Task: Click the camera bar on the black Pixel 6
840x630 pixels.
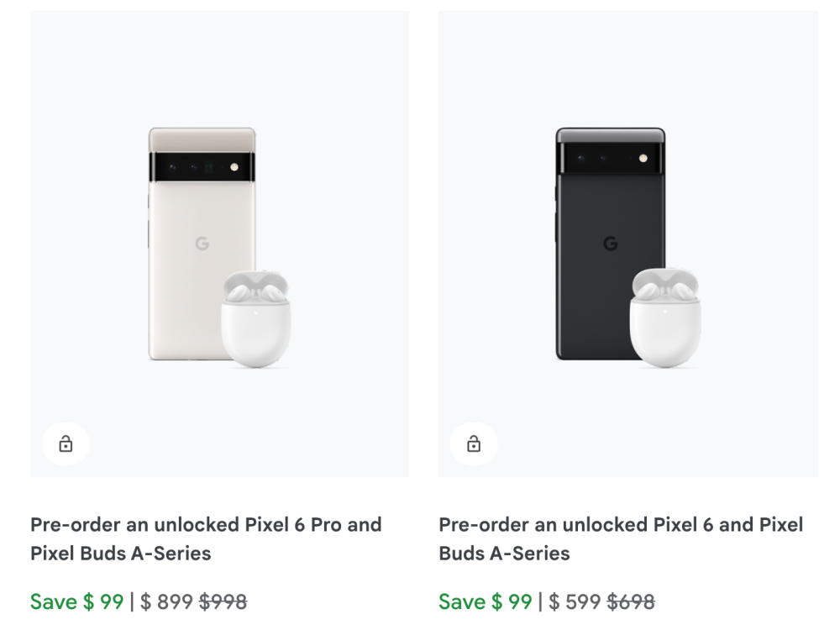Action: pos(611,158)
